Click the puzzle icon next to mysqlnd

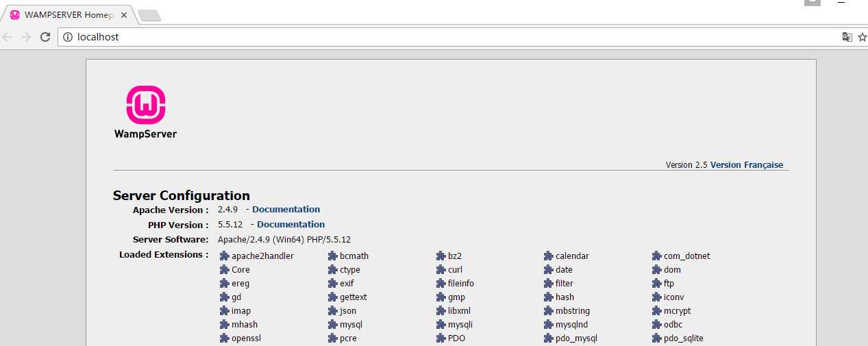[549, 325]
